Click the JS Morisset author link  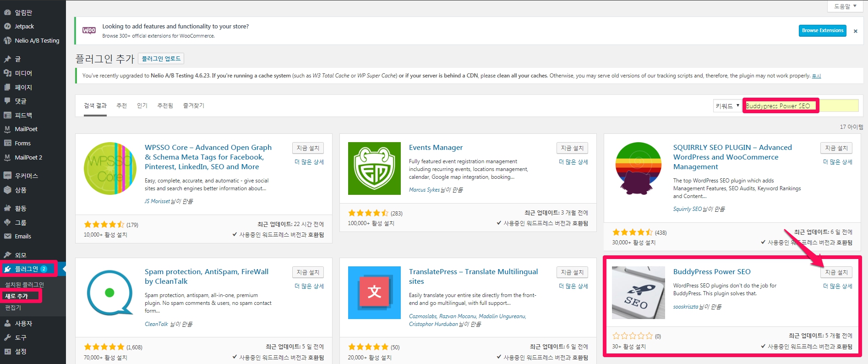pos(157,201)
